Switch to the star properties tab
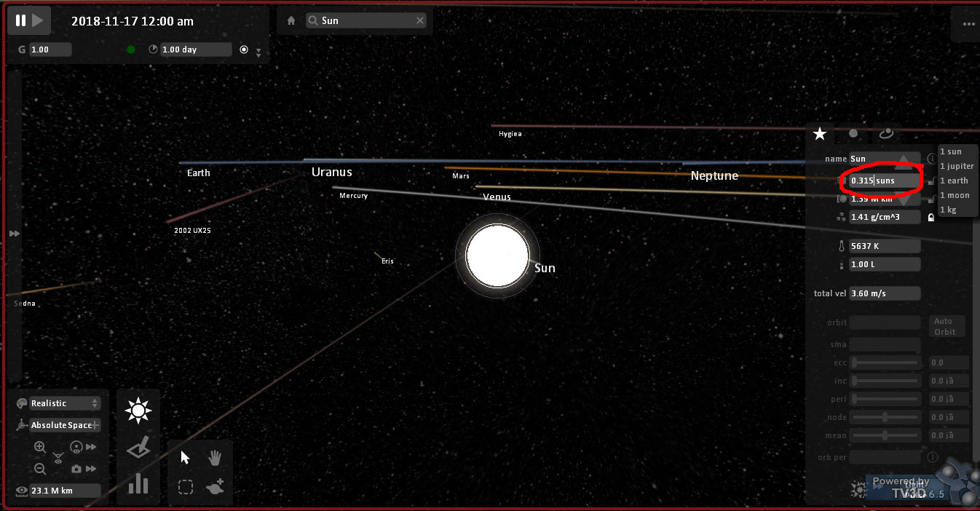The height and width of the screenshot is (511, 980). click(x=820, y=134)
